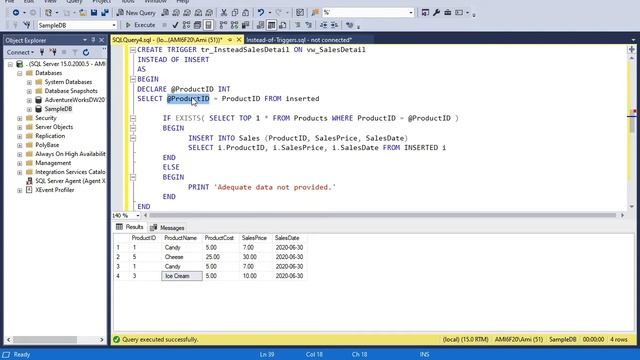
Task: Navigate backward with the back arrow icon
Action: click(x=16, y=13)
